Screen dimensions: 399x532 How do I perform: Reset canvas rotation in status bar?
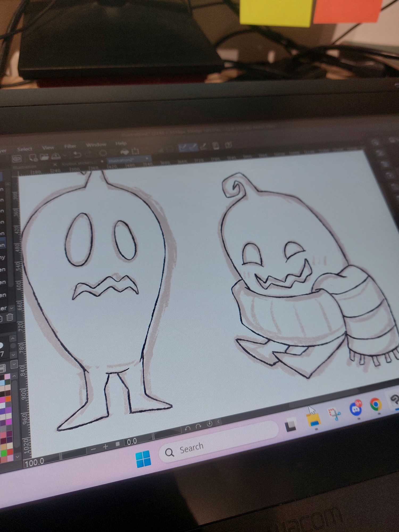(x=209, y=423)
